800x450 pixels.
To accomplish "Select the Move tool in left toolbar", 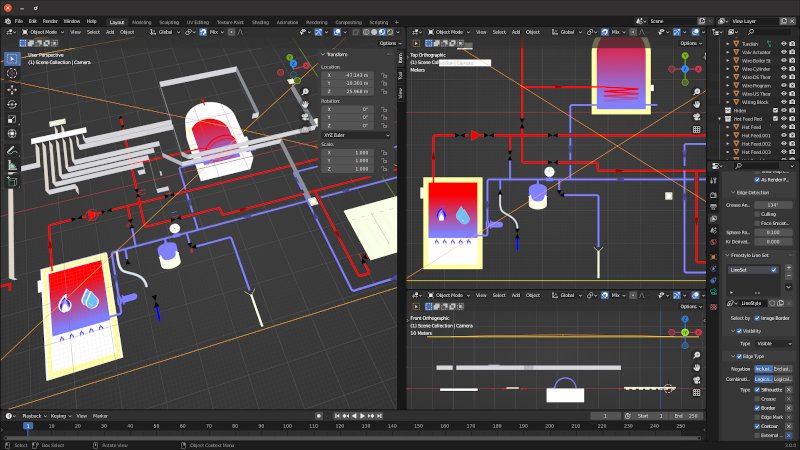I will click(x=12, y=90).
